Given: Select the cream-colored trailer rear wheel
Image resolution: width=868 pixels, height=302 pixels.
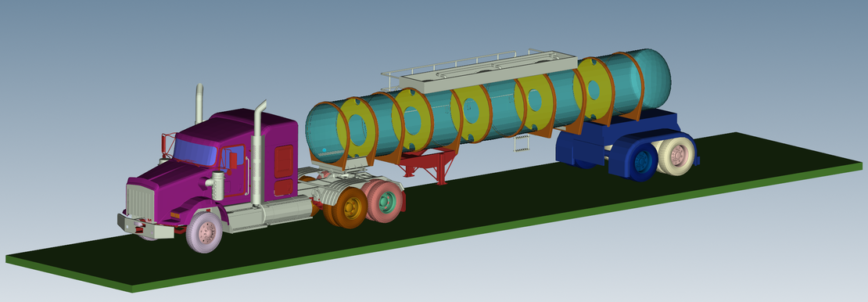Looking at the screenshot, I should [676, 156].
